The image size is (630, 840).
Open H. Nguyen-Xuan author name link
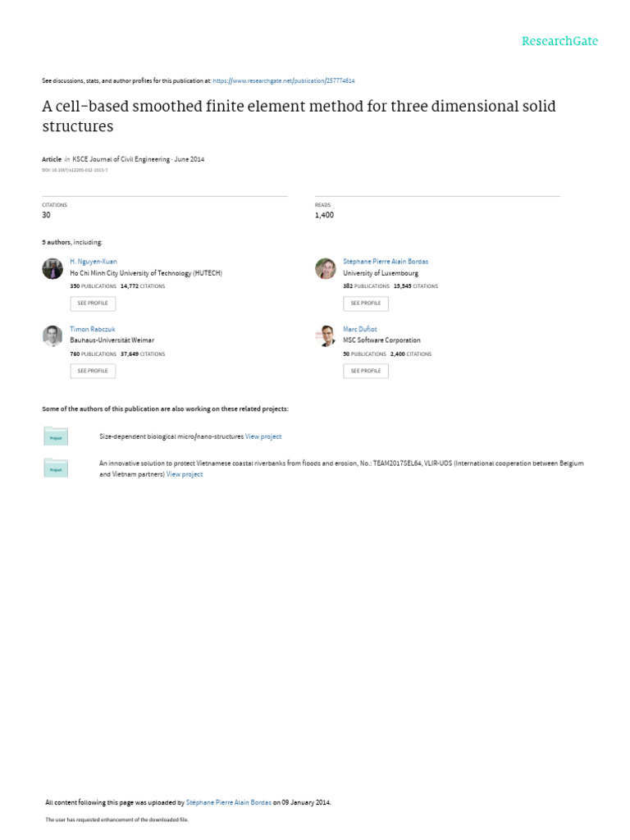click(x=94, y=262)
